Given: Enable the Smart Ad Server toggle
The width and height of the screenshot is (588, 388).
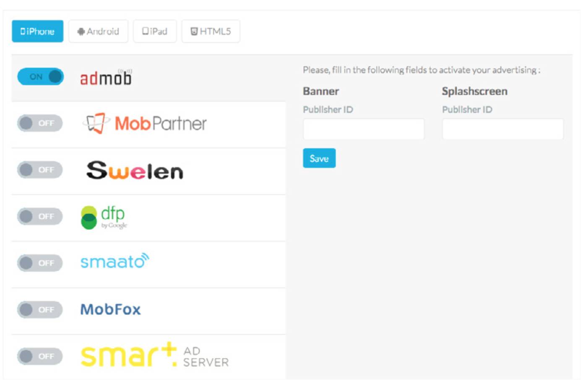Looking at the screenshot, I should point(40,357).
